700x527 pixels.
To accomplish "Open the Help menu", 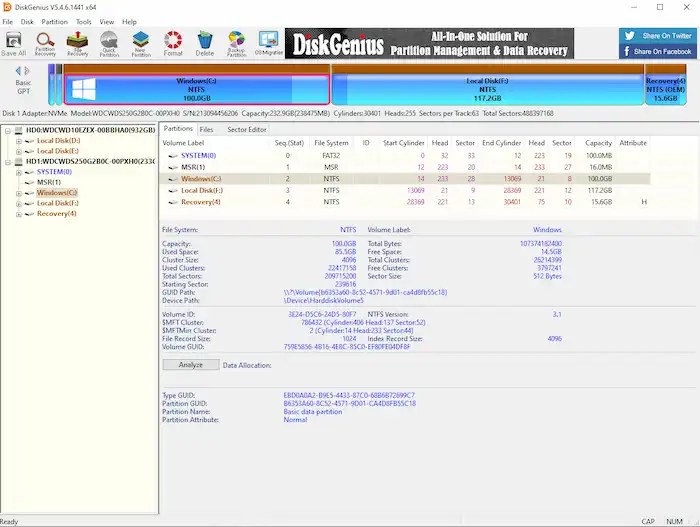I will [x=129, y=21].
